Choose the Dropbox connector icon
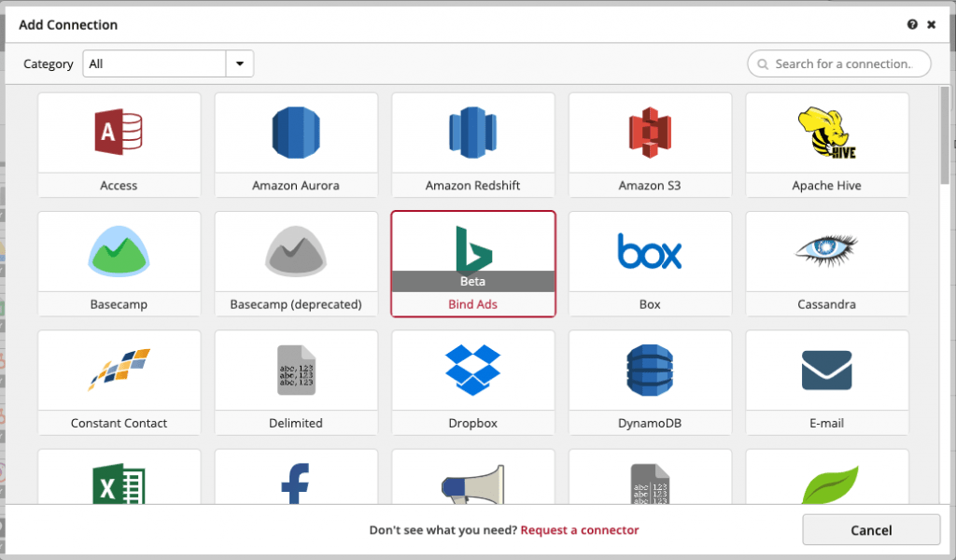Image resolution: width=956 pixels, height=560 pixels. coord(473,370)
